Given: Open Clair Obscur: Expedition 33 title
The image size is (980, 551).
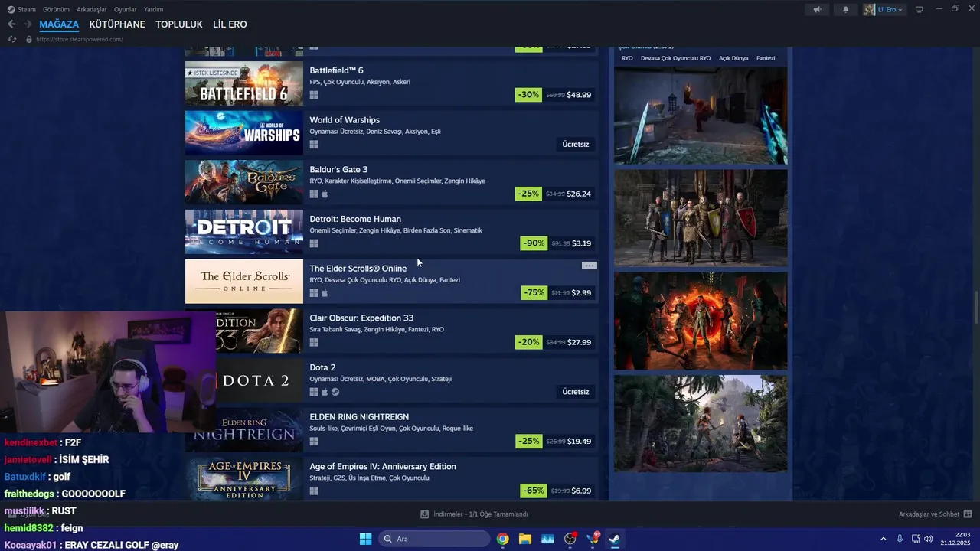Looking at the screenshot, I should pos(361,318).
